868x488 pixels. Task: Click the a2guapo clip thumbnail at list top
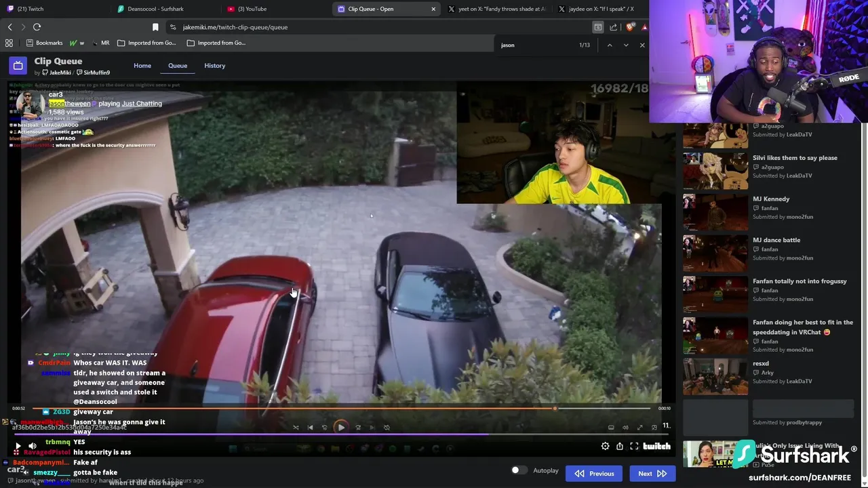715,136
